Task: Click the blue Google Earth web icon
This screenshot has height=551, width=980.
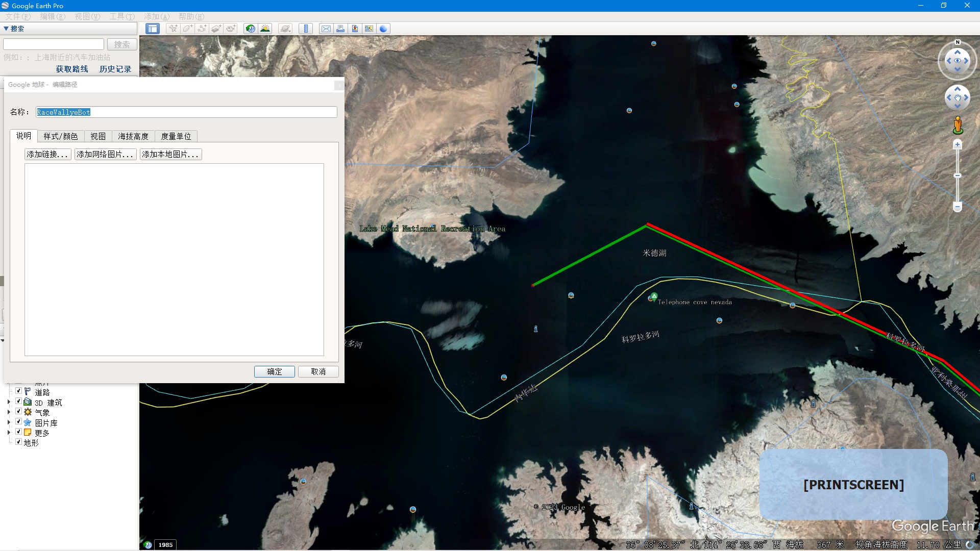Action: tap(383, 29)
